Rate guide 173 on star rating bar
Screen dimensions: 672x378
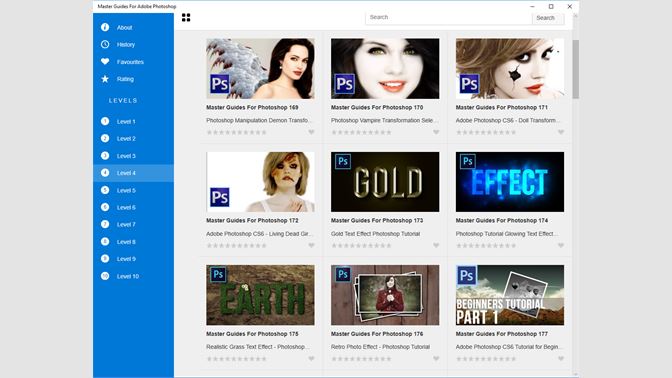pyautogui.click(x=361, y=246)
